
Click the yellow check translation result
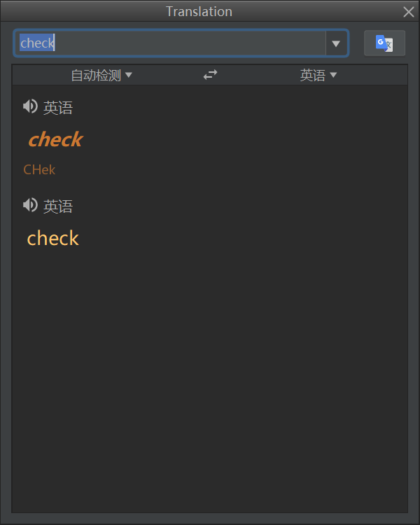pos(52,239)
